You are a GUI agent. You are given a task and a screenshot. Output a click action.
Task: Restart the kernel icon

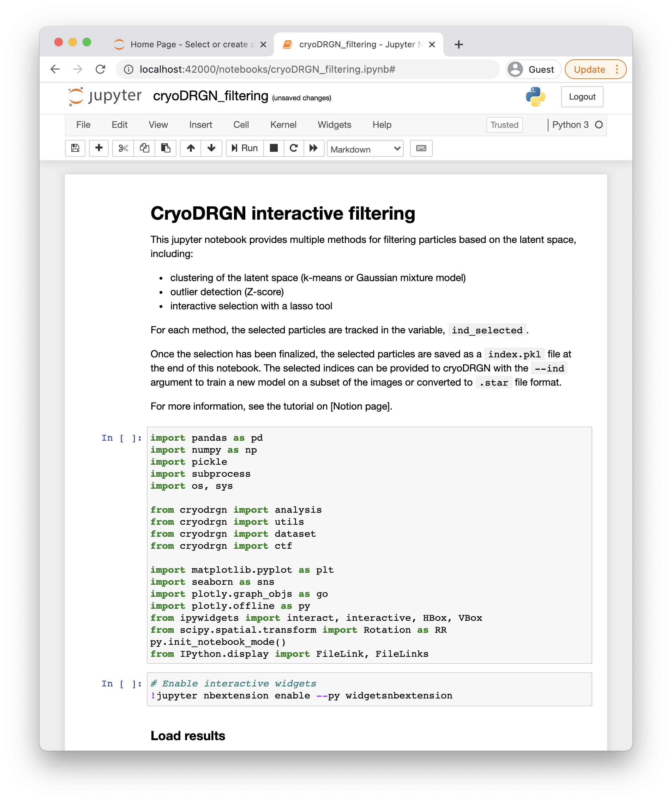(294, 148)
